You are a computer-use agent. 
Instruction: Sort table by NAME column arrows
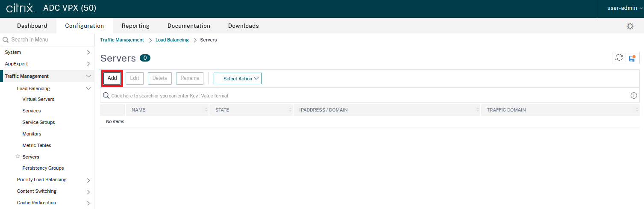coord(206,110)
